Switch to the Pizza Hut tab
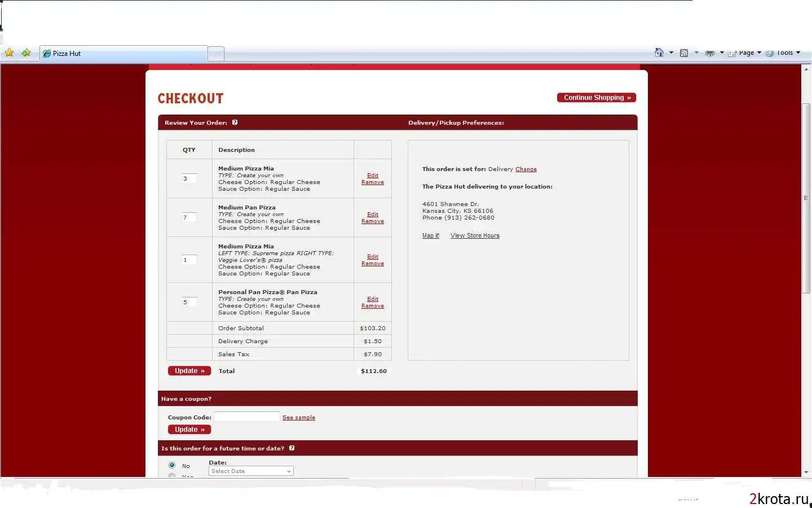Screen dimensions: 812x508 (123, 54)
